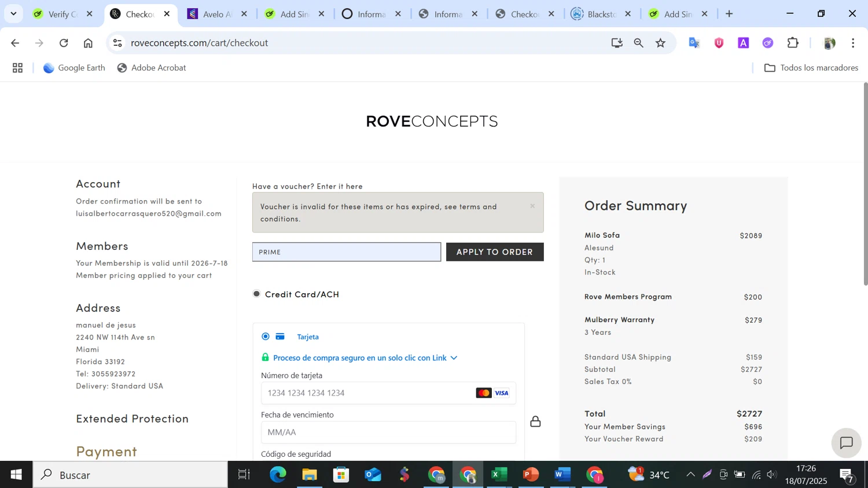Viewport: 868px width, 488px height.
Task: Open site information icon in address bar
Action: pyautogui.click(x=117, y=43)
